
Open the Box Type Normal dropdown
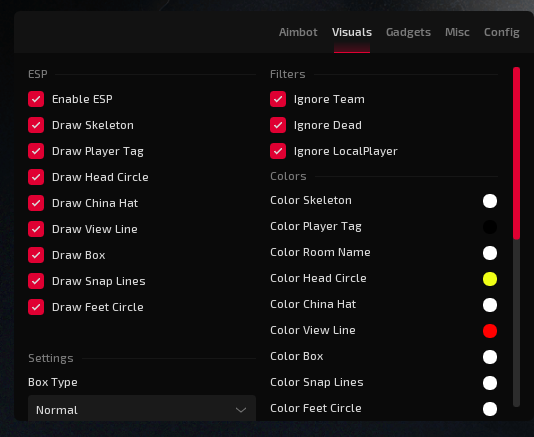point(142,409)
